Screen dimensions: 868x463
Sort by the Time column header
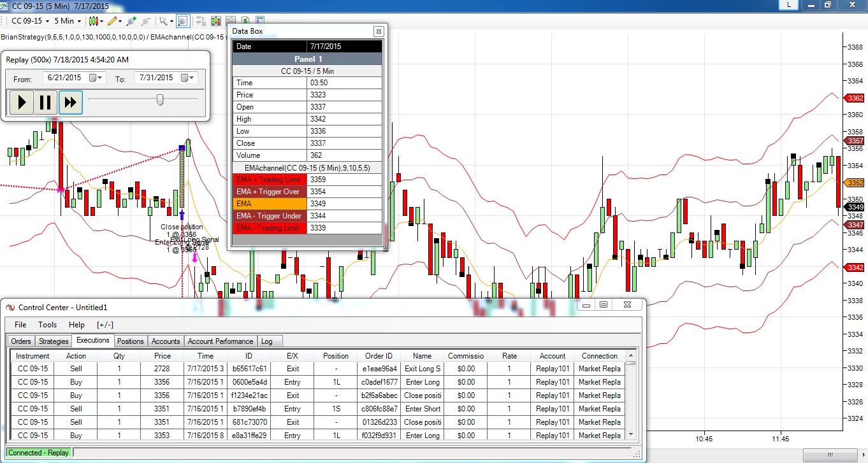205,356
